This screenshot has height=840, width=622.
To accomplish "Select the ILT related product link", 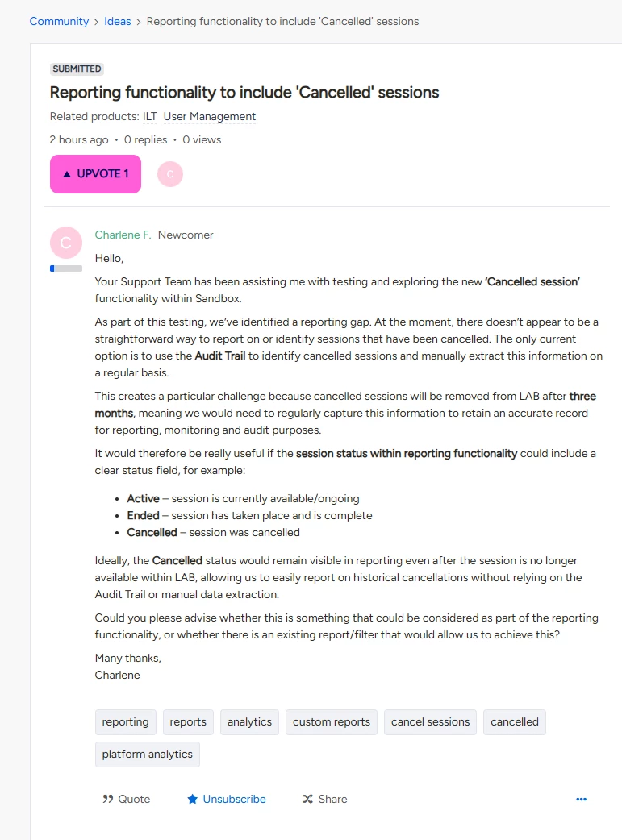I will pos(149,116).
